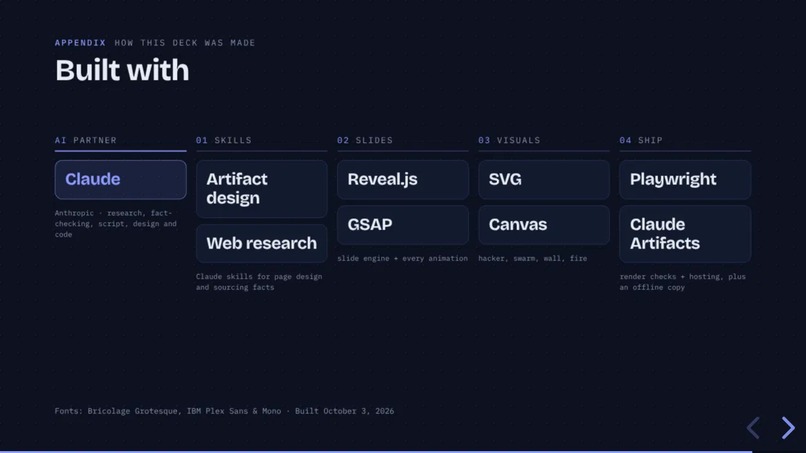806x453 pixels.
Task: Go to the previous slide arrow
Action: point(754,428)
